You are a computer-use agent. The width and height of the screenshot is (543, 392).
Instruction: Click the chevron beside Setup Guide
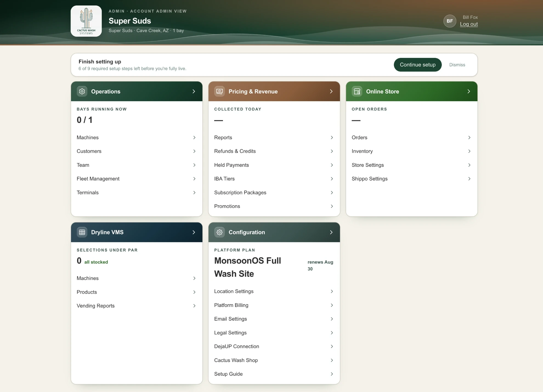click(332, 374)
